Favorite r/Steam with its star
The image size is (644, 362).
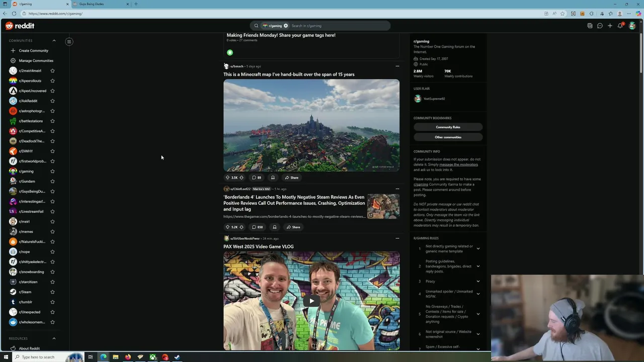click(x=52, y=292)
